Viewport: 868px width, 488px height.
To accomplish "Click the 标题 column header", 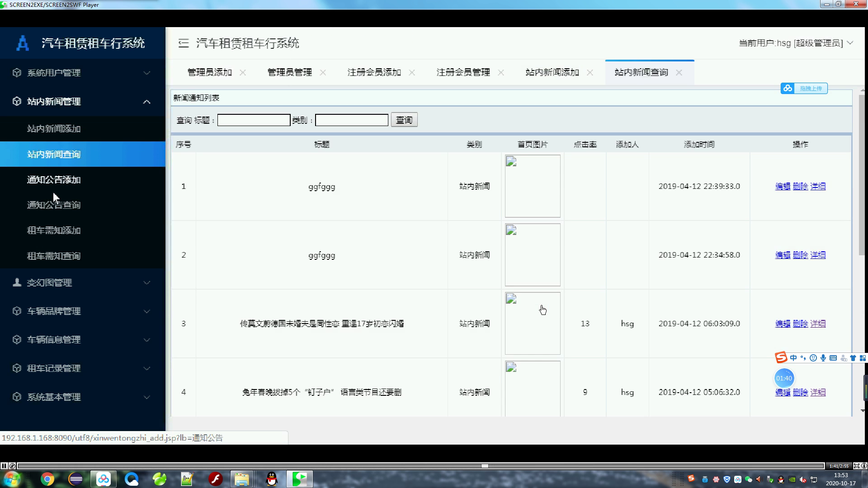I will tap(322, 145).
